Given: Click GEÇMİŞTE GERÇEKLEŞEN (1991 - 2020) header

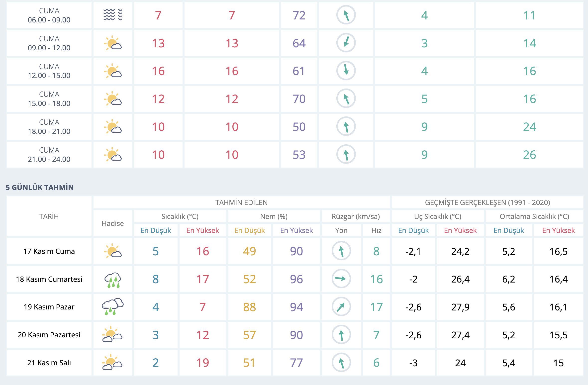Looking at the screenshot, I should pyautogui.click(x=487, y=202).
